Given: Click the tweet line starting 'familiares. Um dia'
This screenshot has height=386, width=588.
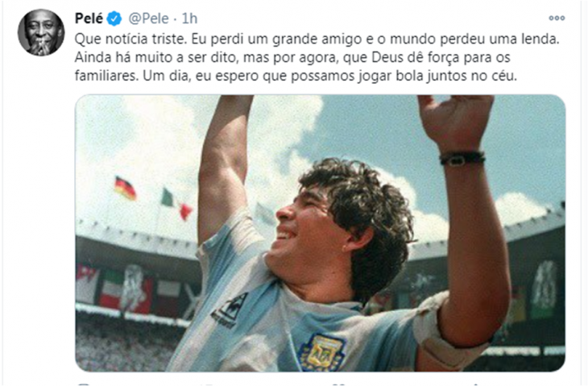Looking at the screenshot, I should coord(296,76).
